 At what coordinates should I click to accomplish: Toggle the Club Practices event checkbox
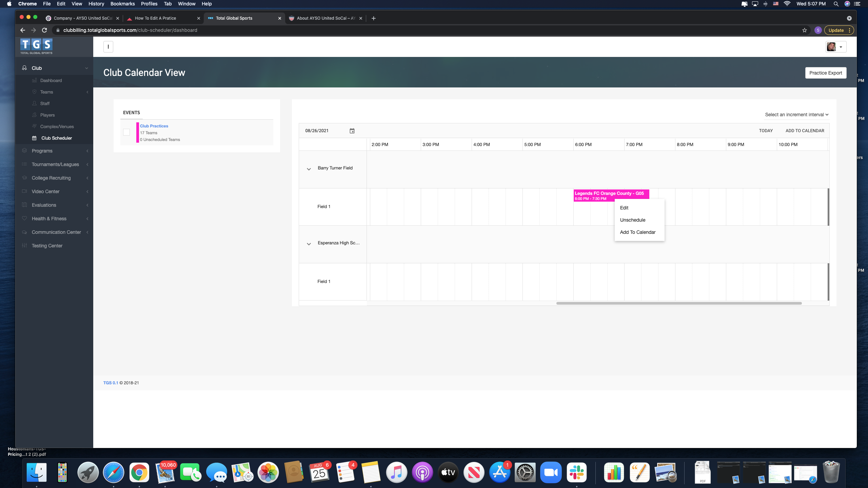tap(126, 132)
